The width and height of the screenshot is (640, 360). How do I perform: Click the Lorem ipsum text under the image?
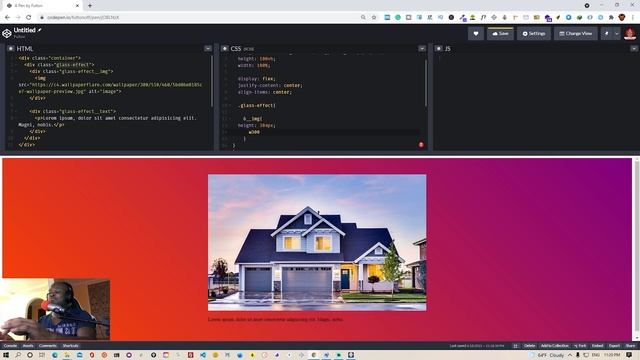[276, 319]
